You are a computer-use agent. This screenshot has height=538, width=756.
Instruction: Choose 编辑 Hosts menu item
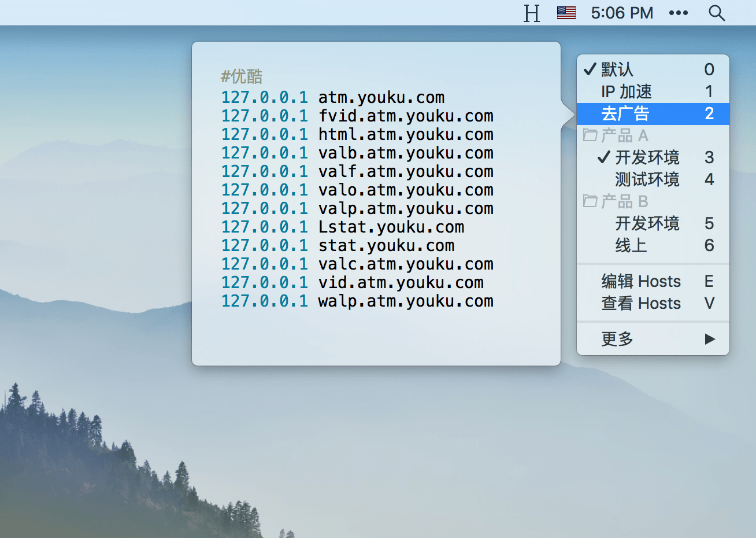point(653,281)
